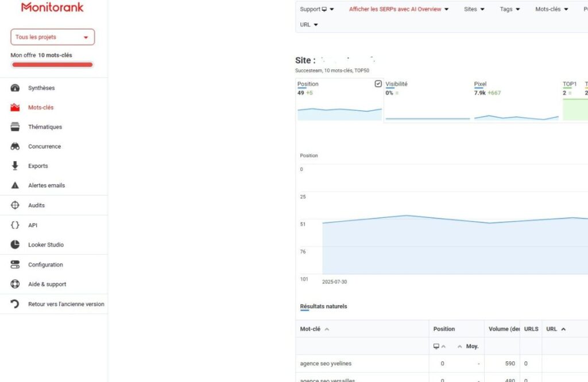Click the Aide & support lifebuoy icon
This screenshot has width=588, height=382.
(x=15, y=284)
